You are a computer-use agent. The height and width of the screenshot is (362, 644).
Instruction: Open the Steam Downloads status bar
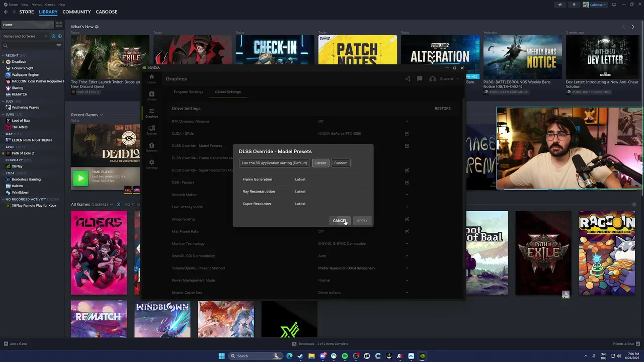[x=320, y=344]
